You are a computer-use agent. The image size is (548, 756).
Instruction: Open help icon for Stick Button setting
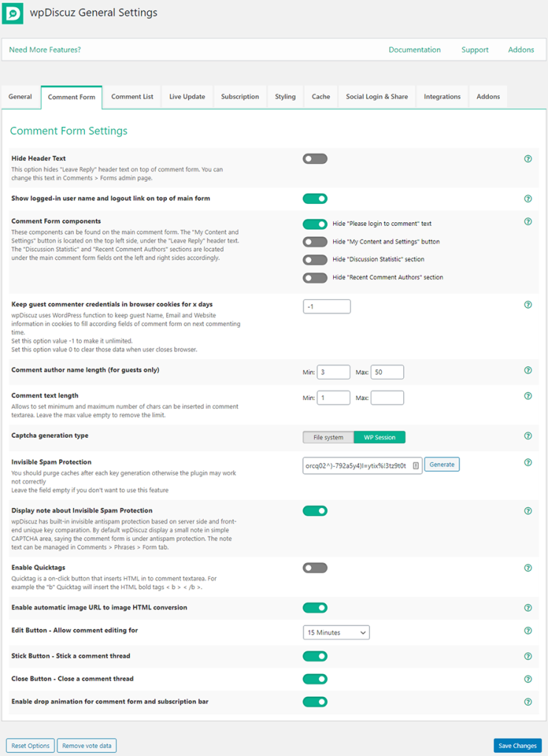528,656
